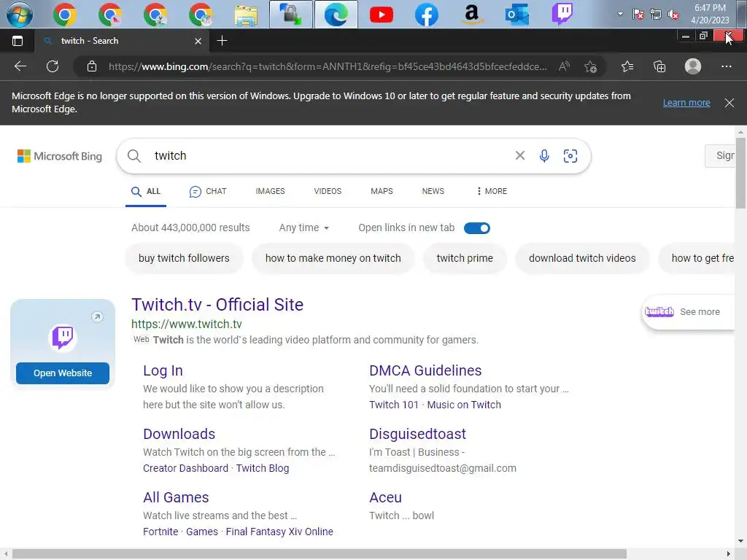This screenshot has width=747, height=560.
Task: Search using an image (visual search)
Action: tap(570, 156)
